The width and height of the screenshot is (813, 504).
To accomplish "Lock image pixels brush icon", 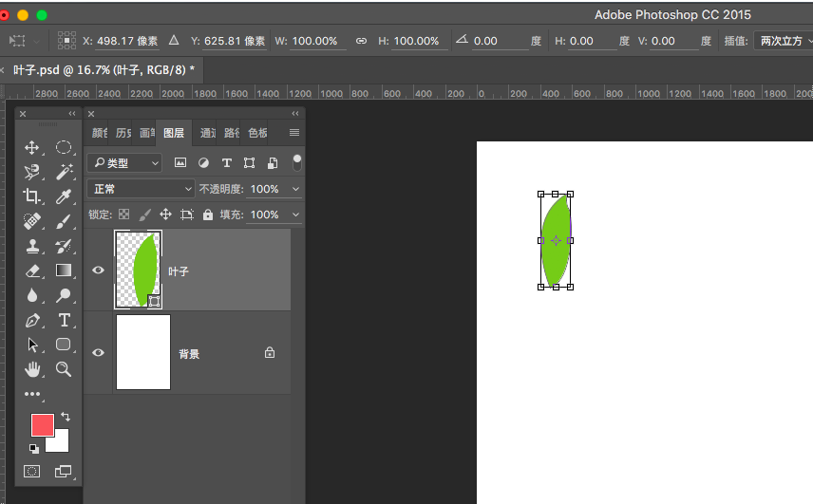I will click(145, 215).
